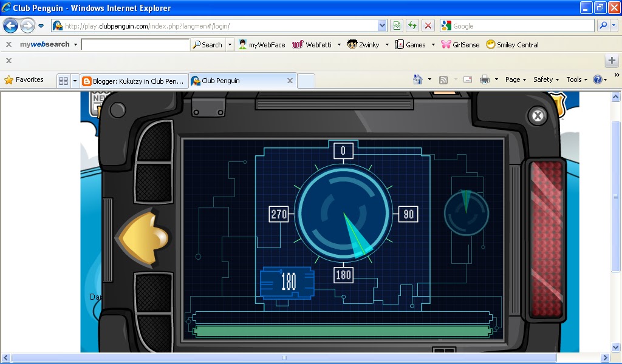Click the small secondary radar dial

click(x=466, y=213)
